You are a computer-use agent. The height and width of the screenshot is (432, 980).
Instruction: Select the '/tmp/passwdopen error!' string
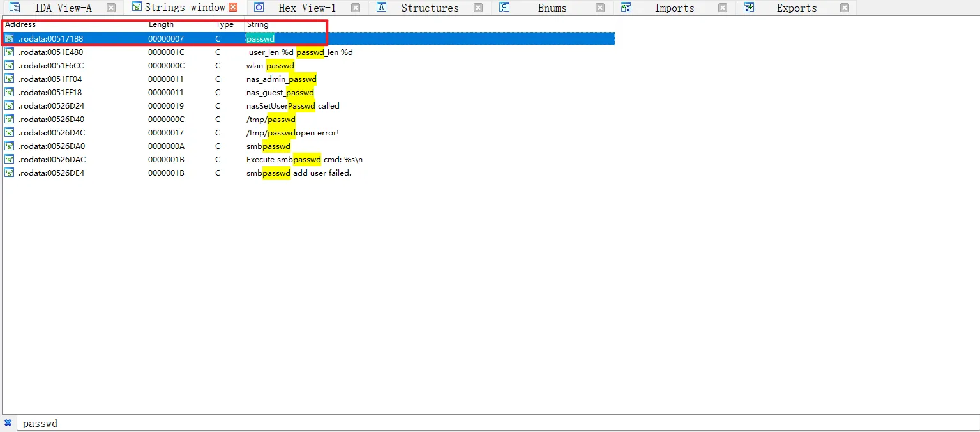pos(292,133)
